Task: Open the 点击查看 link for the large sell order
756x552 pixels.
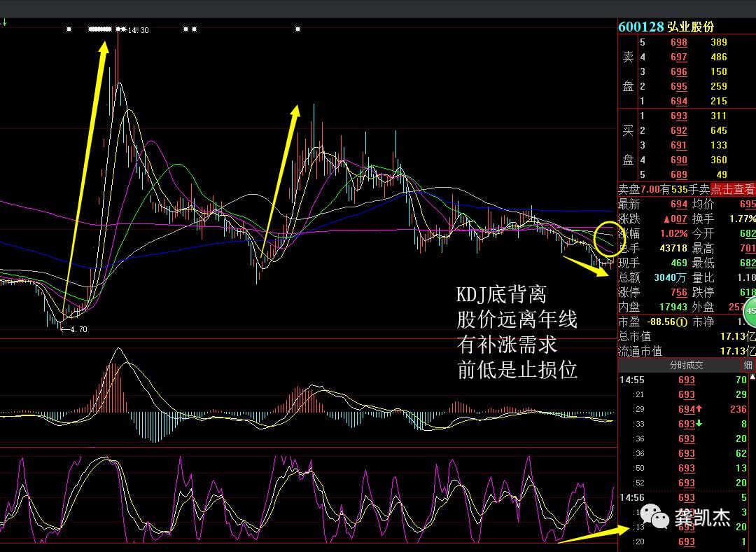Action: point(734,189)
